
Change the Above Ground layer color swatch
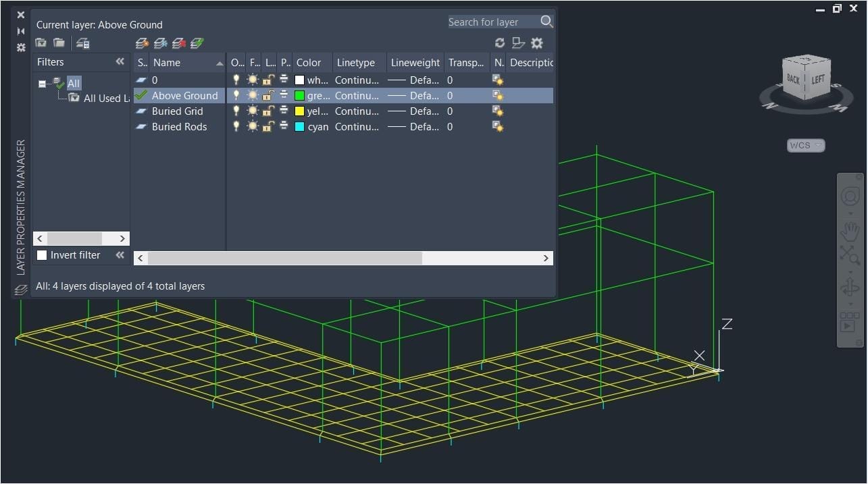(x=299, y=95)
